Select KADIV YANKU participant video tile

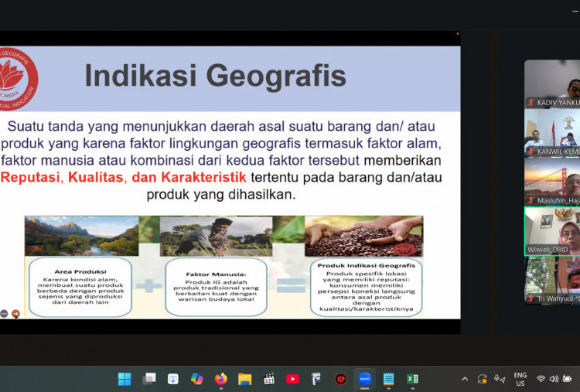tap(552, 84)
